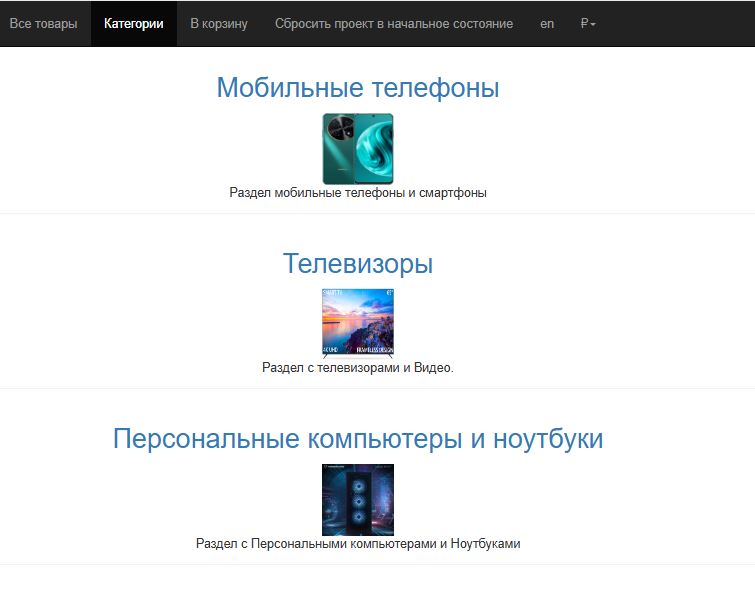Open the green smartphone category image
The image size is (755, 589).
tap(358, 148)
